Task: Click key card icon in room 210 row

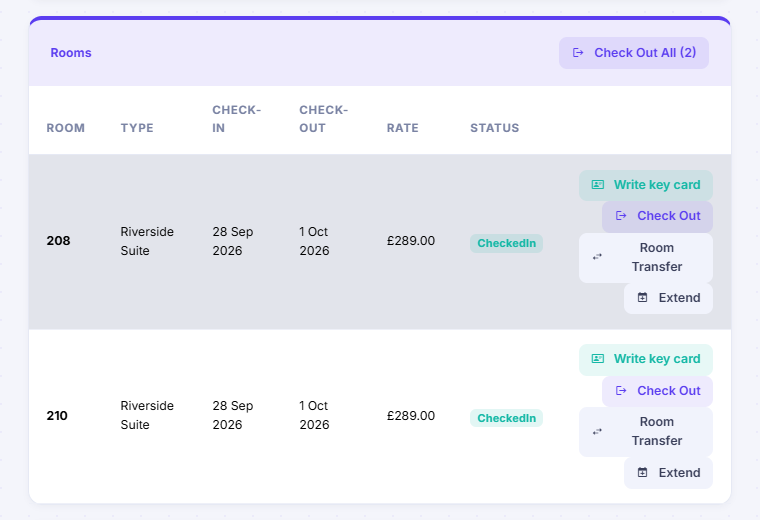Action: (x=598, y=359)
